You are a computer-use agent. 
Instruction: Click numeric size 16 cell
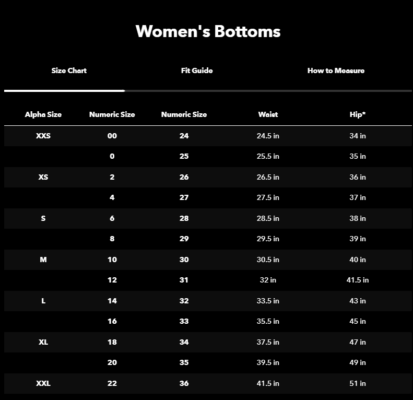click(112, 321)
